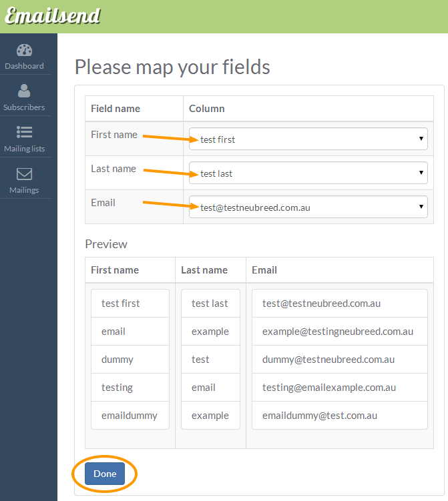Go to Mailings menu label

pyautogui.click(x=24, y=190)
